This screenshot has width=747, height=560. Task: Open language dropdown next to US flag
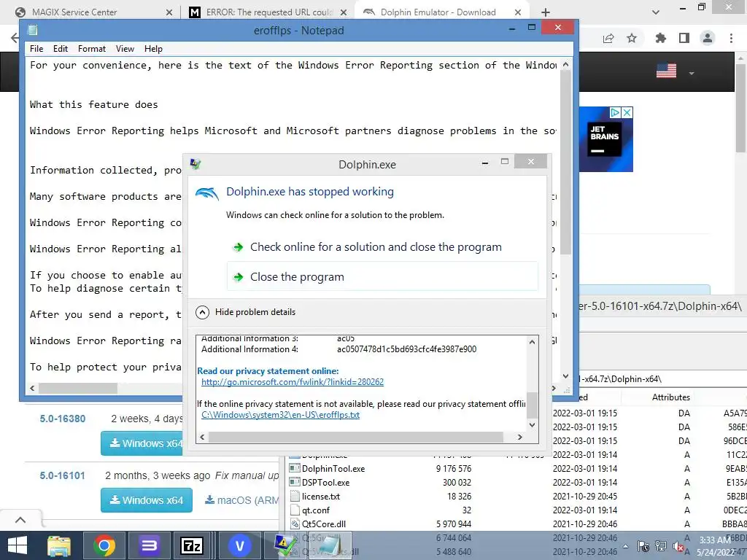point(692,74)
